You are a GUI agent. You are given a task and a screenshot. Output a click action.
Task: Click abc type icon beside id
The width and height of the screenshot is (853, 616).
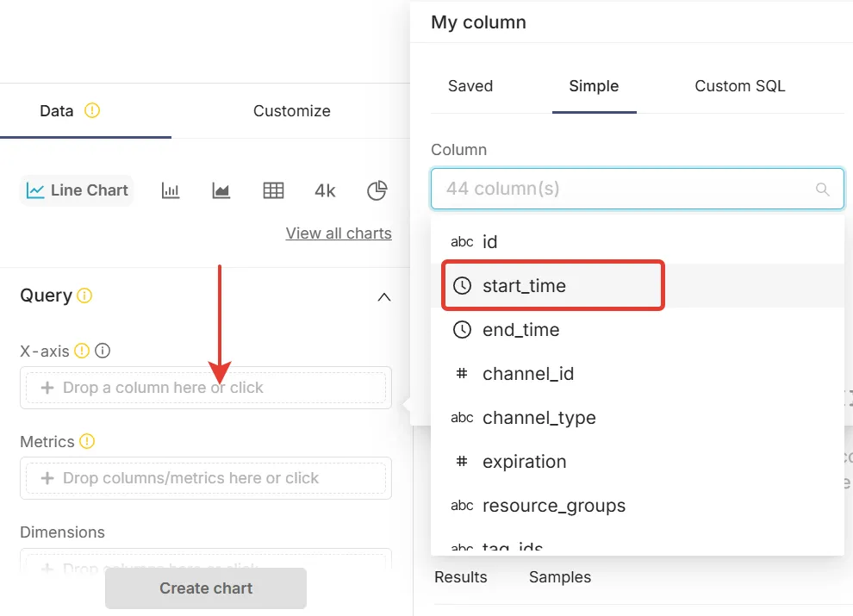(x=462, y=241)
